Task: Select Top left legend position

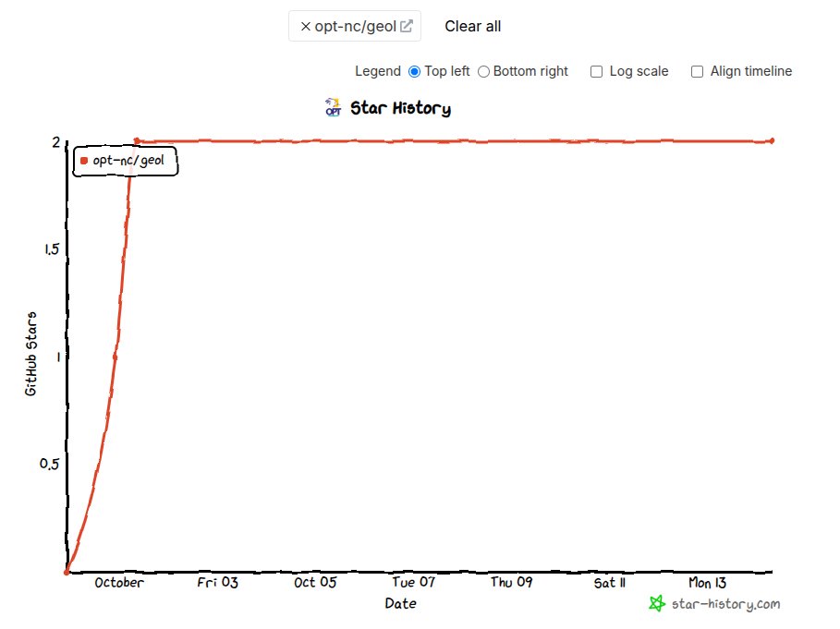Action: [x=415, y=72]
